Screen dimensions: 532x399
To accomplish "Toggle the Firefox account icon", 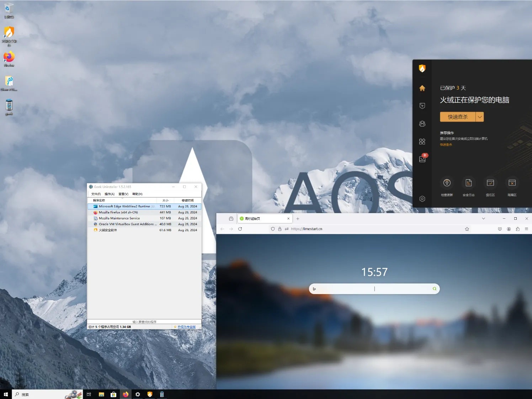I will pos(509,229).
